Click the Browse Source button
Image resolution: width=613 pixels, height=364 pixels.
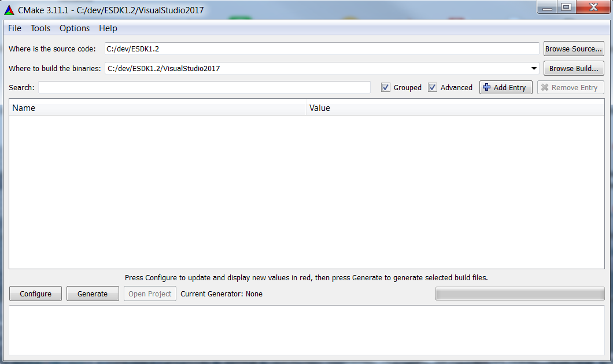point(574,49)
